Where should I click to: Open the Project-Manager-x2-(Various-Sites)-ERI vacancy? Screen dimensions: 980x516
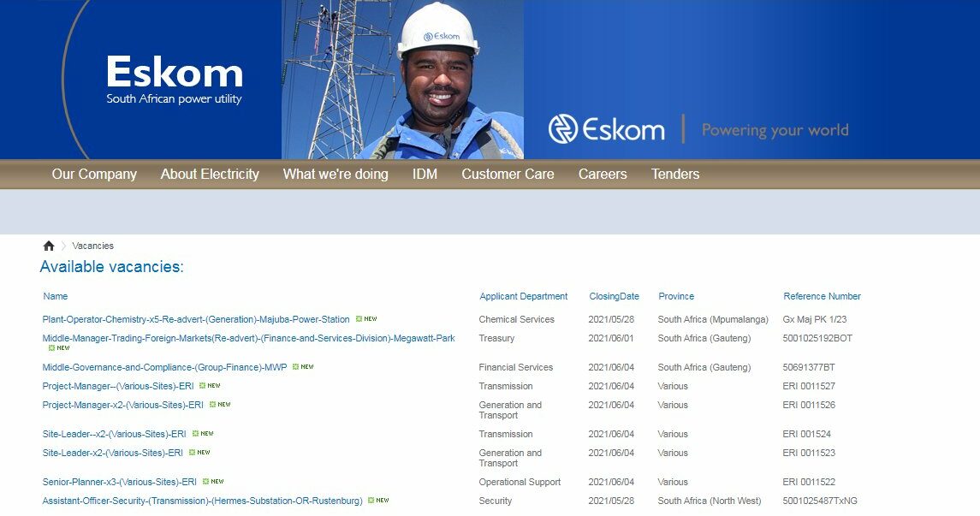tap(122, 404)
